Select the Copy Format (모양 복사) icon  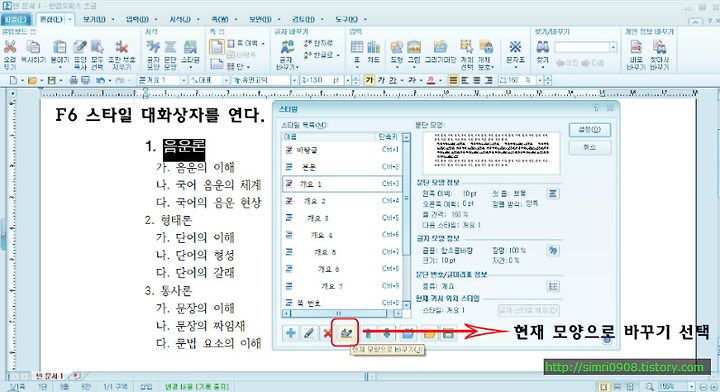[80, 47]
